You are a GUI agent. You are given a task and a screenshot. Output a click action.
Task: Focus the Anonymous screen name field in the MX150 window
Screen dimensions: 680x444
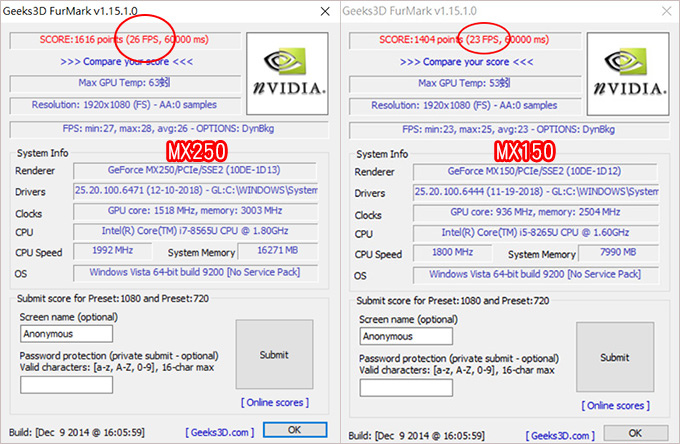pyautogui.click(x=406, y=336)
